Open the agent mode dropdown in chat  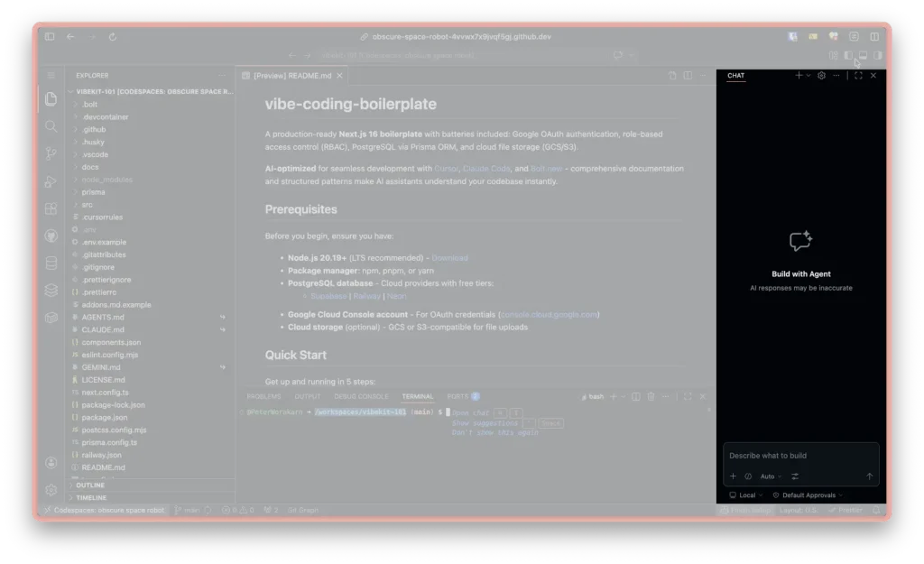pos(748,476)
